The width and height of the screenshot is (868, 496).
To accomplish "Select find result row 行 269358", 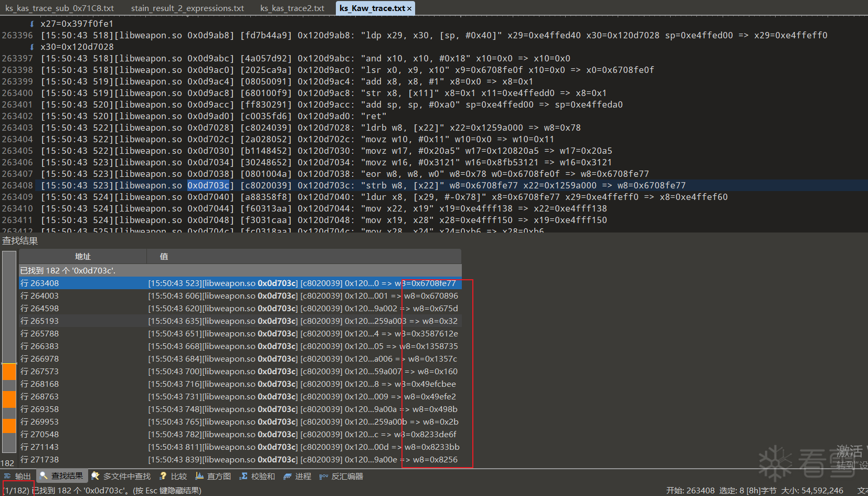I will tap(240, 409).
